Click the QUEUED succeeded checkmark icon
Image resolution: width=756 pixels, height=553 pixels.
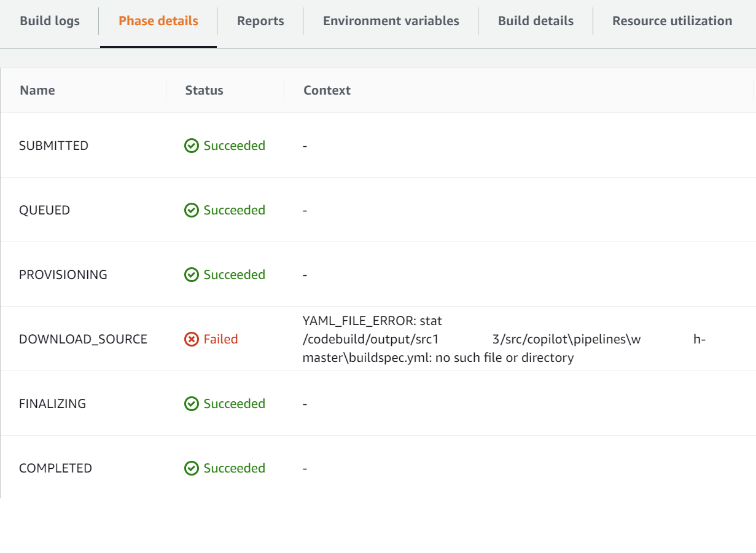tap(192, 210)
